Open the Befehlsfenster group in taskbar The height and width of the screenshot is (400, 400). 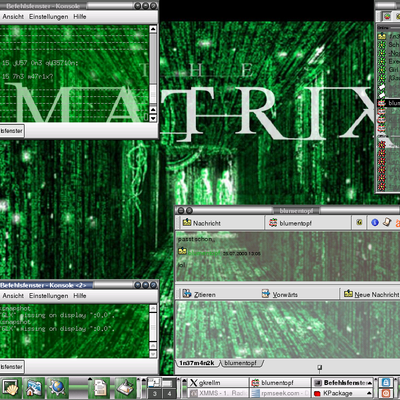click(343, 383)
